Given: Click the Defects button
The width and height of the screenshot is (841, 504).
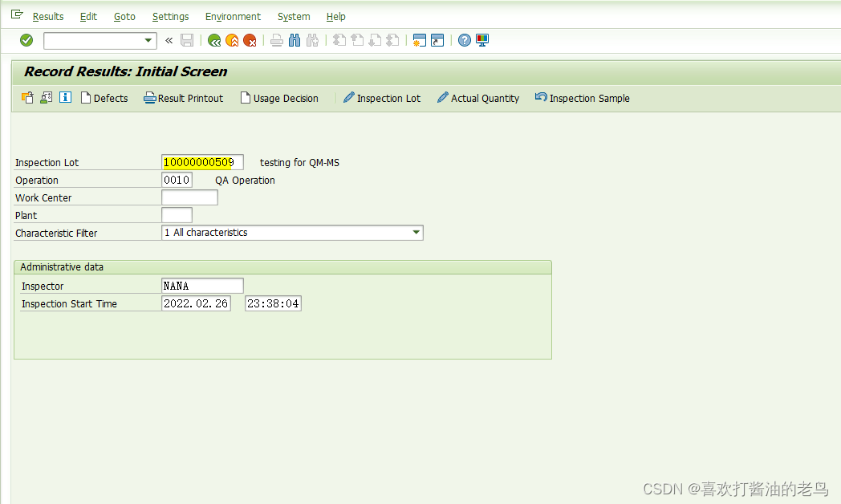Looking at the screenshot, I should [104, 98].
